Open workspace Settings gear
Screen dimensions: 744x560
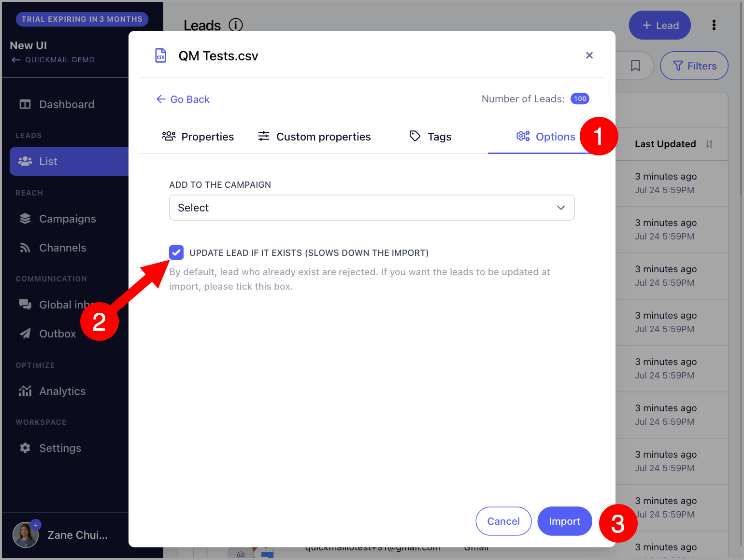[x=25, y=448]
